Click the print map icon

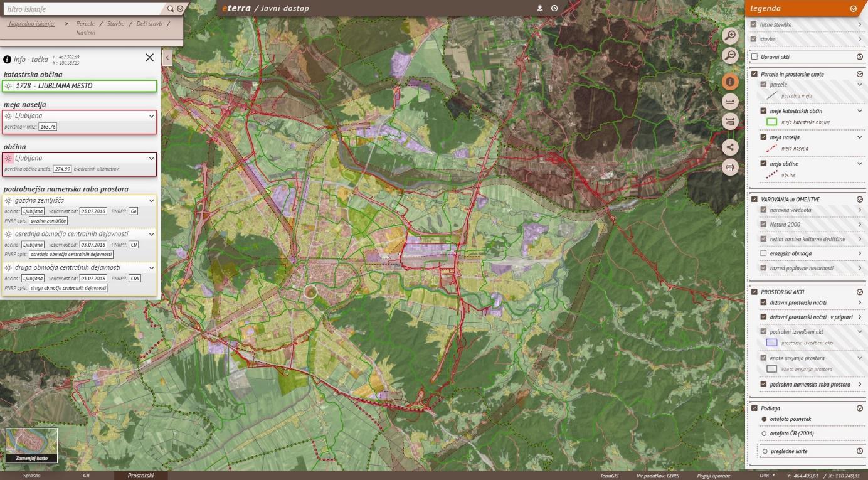coord(730,167)
